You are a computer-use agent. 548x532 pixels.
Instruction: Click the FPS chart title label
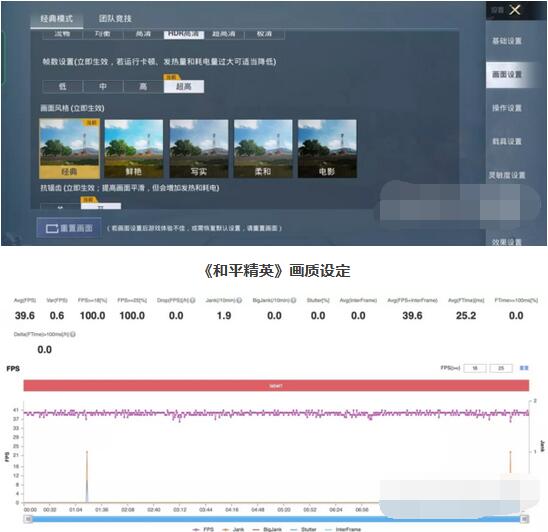point(13,368)
